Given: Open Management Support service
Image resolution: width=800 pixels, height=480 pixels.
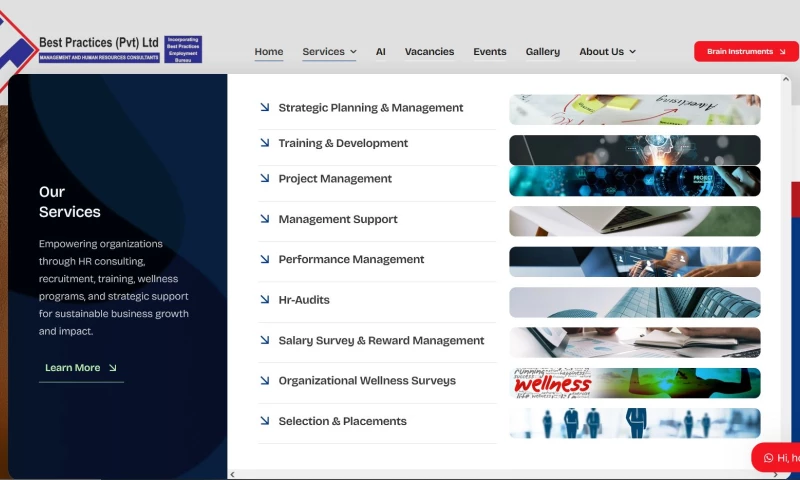Looking at the screenshot, I should pyautogui.click(x=338, y=219).
